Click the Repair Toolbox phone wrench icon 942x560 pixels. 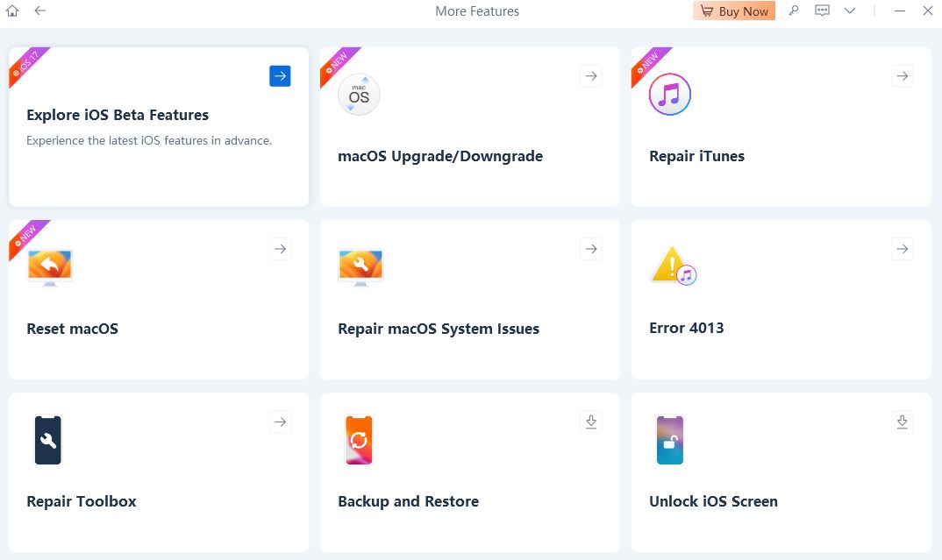click(48, 440)
